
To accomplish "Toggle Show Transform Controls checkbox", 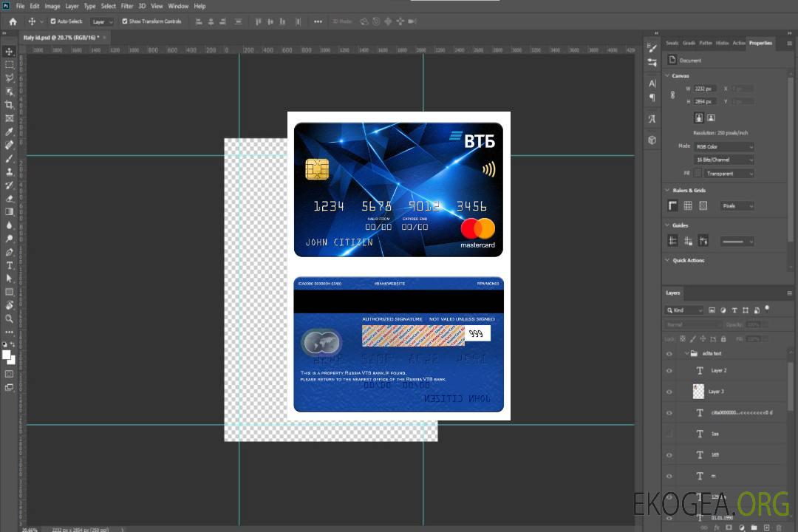I will [x=125, y=21].
